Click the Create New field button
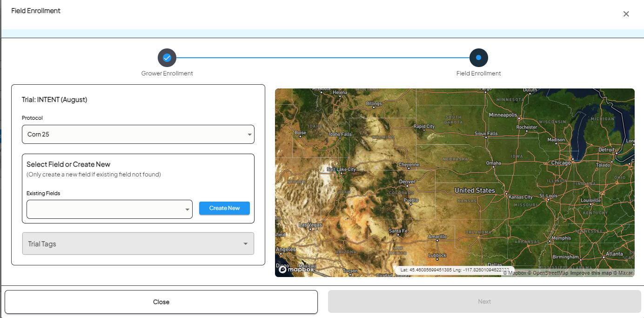The width and height of the screenshot is (644, 318). click(224, 208)
